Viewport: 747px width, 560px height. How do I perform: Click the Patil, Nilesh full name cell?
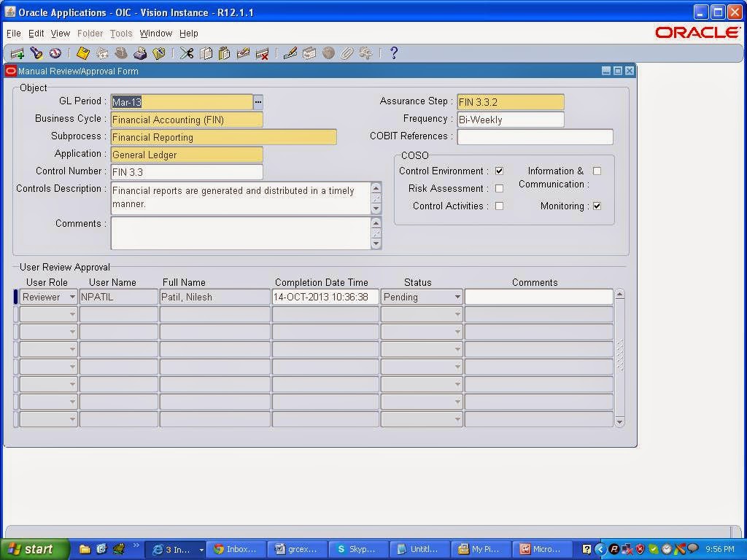[215, 297]
